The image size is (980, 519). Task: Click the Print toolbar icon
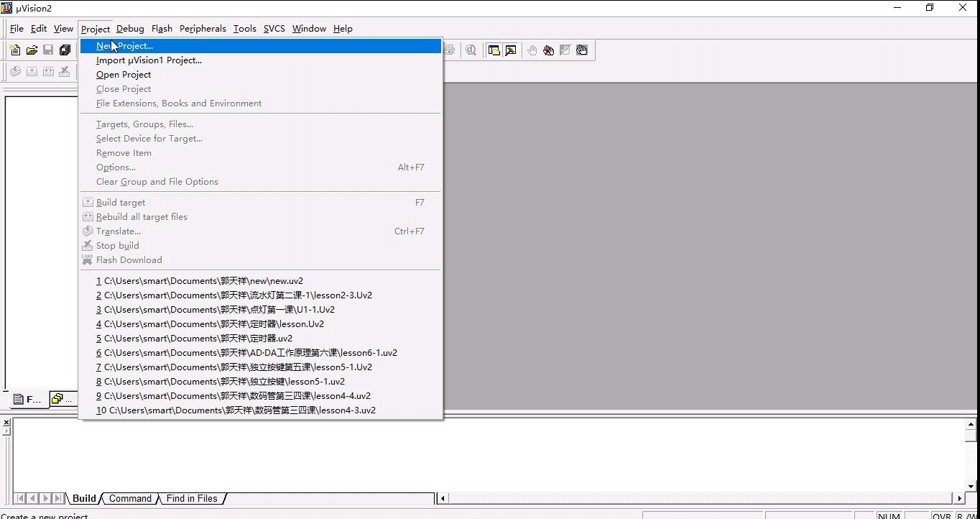click(x=449, y=50)
